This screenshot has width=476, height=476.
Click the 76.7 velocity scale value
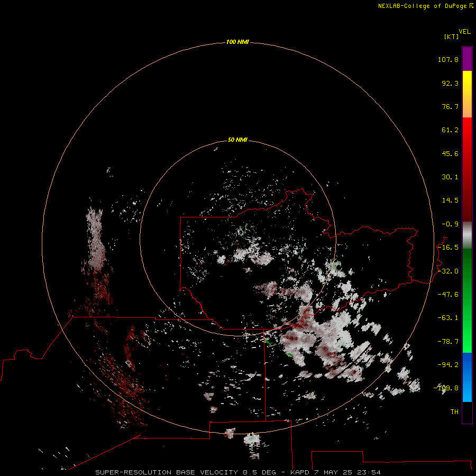click(450, 106)
